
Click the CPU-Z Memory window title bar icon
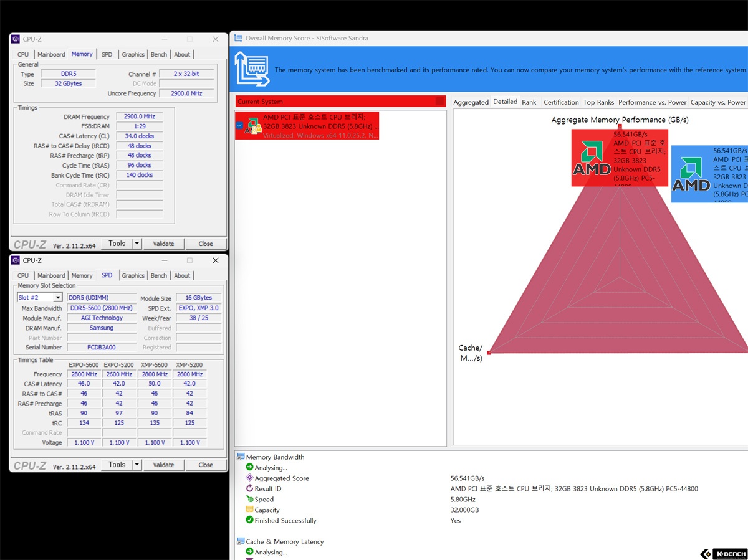pos(16,39)
